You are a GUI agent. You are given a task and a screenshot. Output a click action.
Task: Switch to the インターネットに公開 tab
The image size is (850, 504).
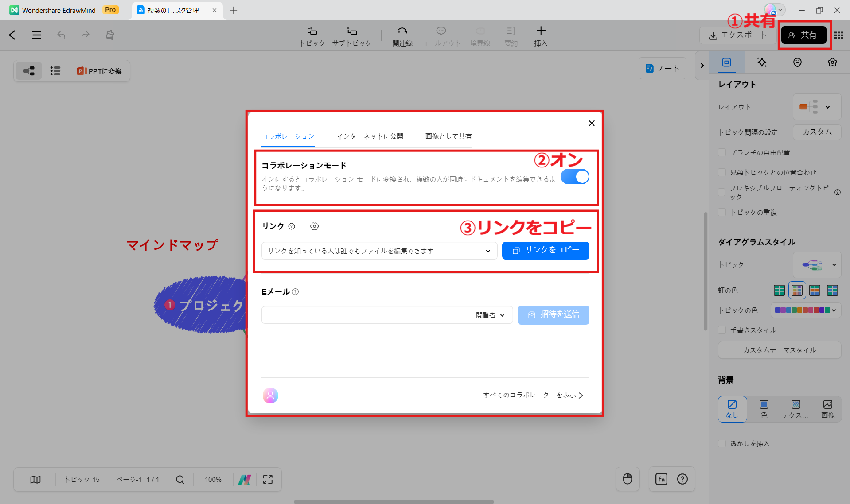(x=370, y=136)
